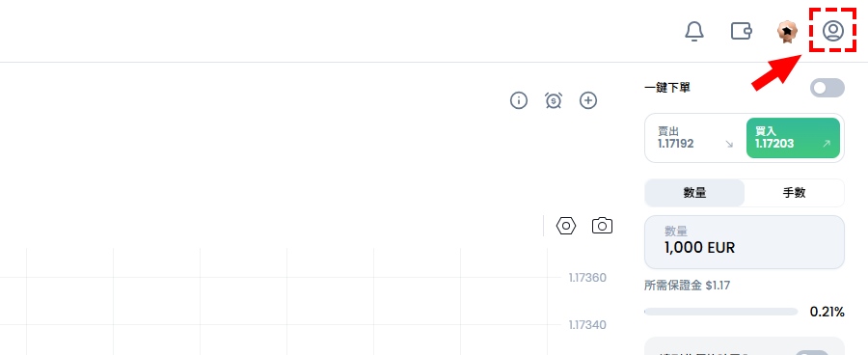Enable the 一鍵下單 one-click trading switch
The image size is (868, 355).
827,88
